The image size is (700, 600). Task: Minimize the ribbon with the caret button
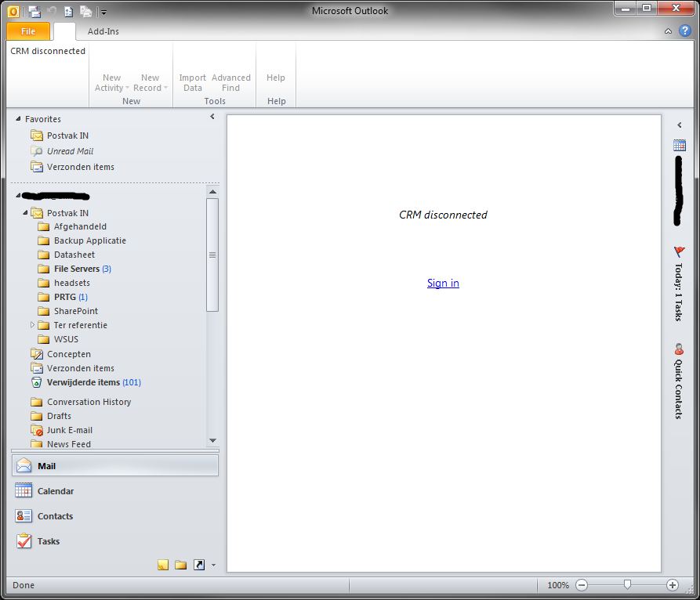coord(669,31)
